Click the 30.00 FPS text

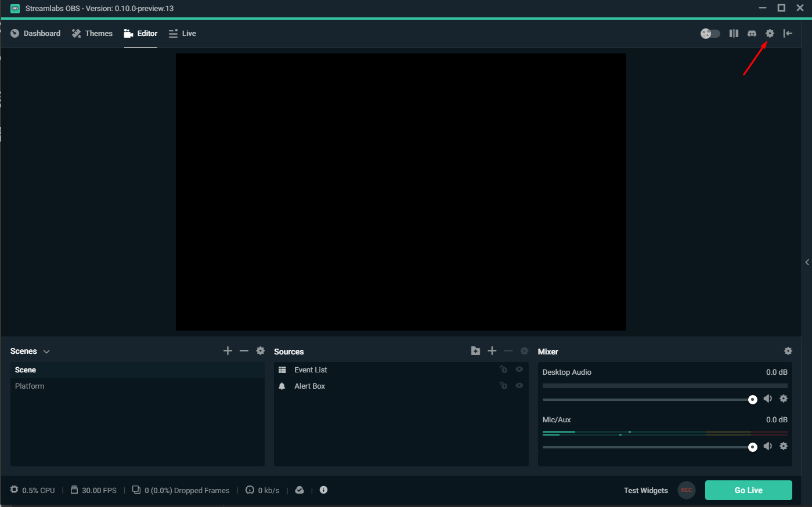point(99,491)
